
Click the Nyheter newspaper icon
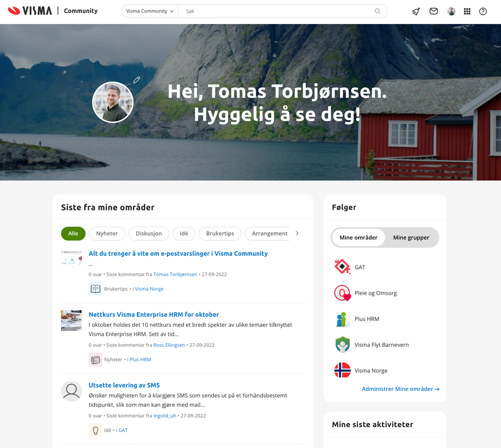pyautogui.click(x=95, y=359)
